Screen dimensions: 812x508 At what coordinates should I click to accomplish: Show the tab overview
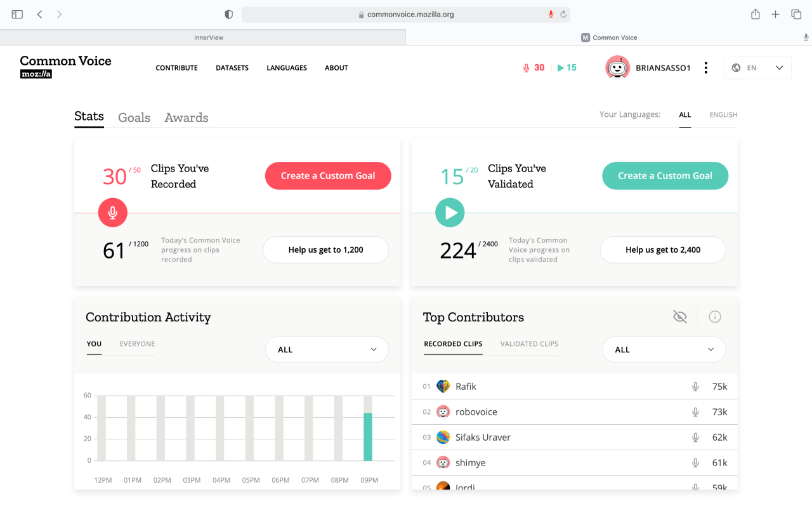pyautogui.click(x=796, y=14)
